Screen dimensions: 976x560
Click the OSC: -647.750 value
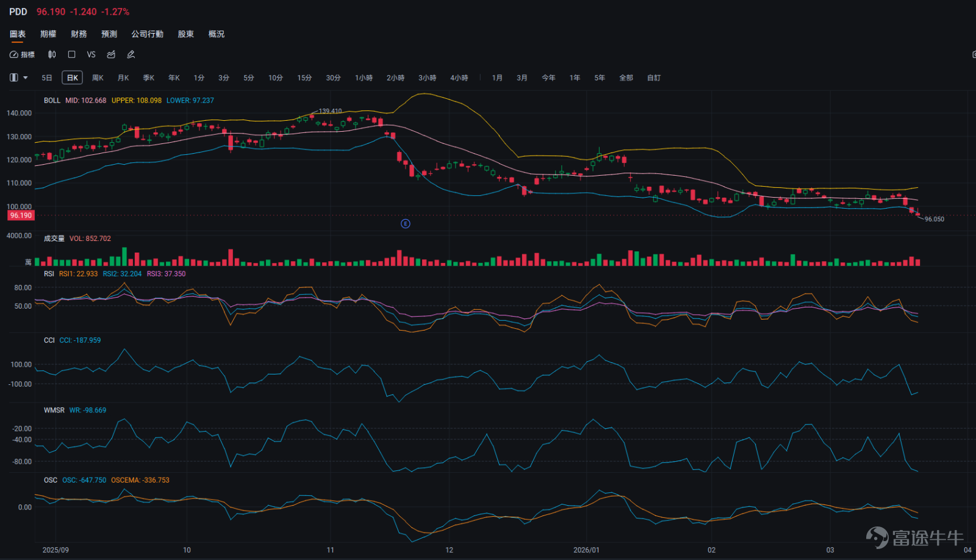coord(84,480)
